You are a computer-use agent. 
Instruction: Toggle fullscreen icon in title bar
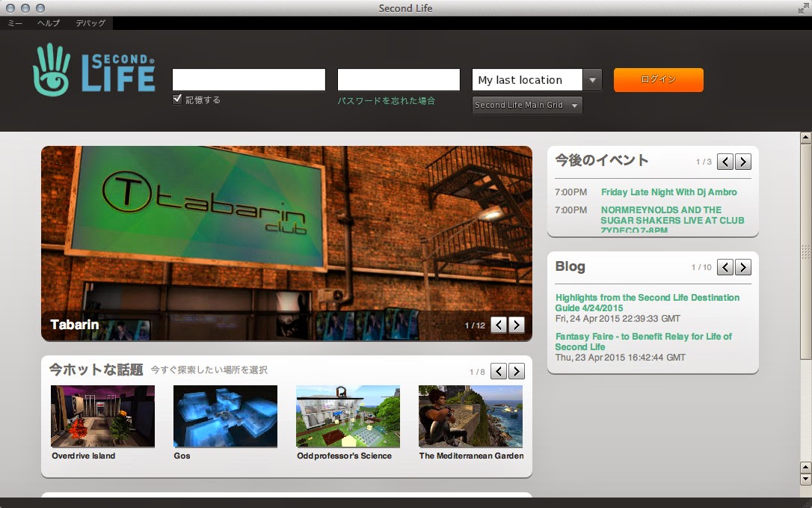(803, 8)
